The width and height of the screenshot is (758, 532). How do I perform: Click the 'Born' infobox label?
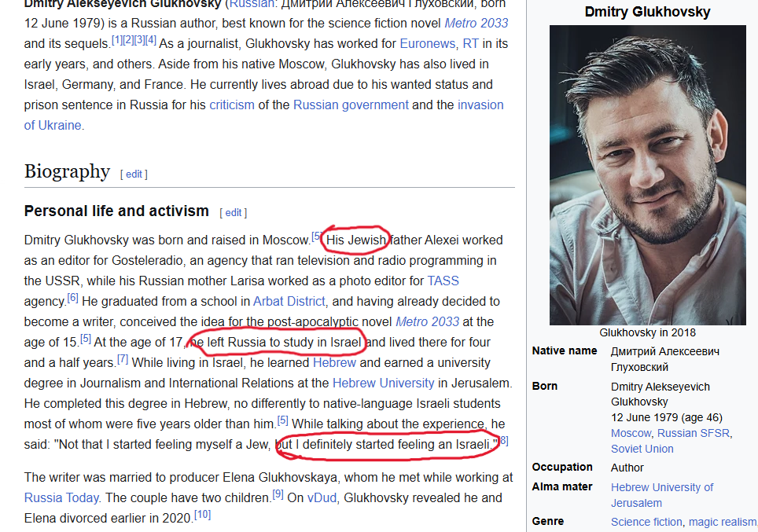tap(544, 386)
